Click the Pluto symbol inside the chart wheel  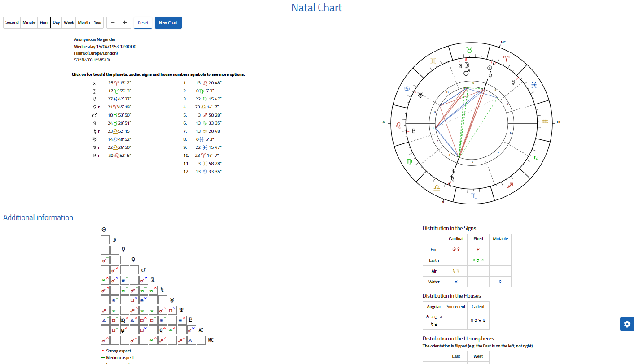[414, 131]
